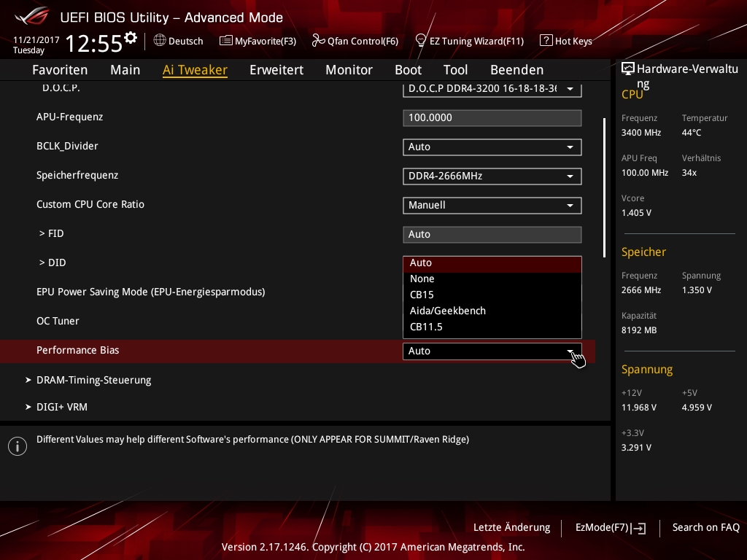Click the +3.3V 3.291 V reading

pos(636,448)
